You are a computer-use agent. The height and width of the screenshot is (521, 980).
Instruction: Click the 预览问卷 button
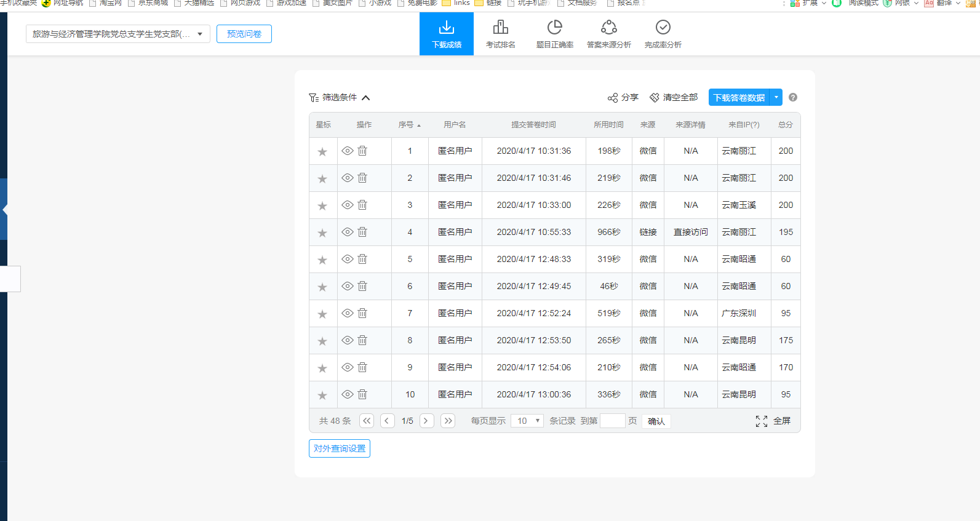(x=244, y=34)
